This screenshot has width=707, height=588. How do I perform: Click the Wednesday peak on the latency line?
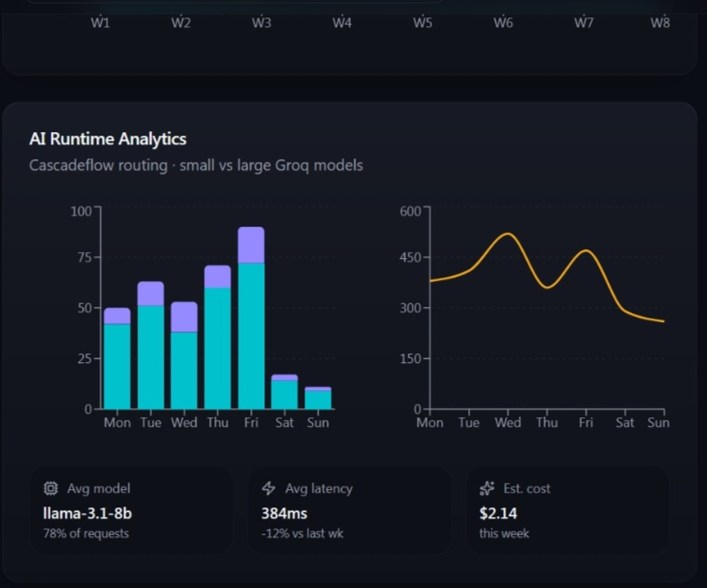(508, 234)
